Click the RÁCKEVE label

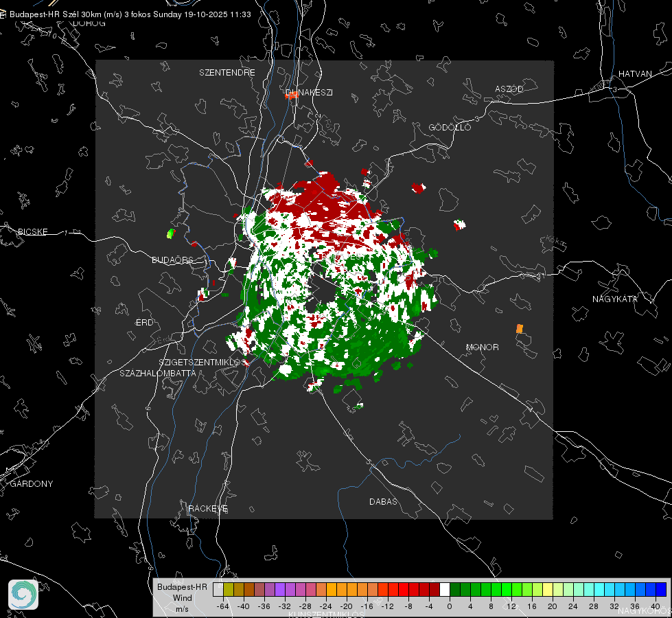coord(208,509)
